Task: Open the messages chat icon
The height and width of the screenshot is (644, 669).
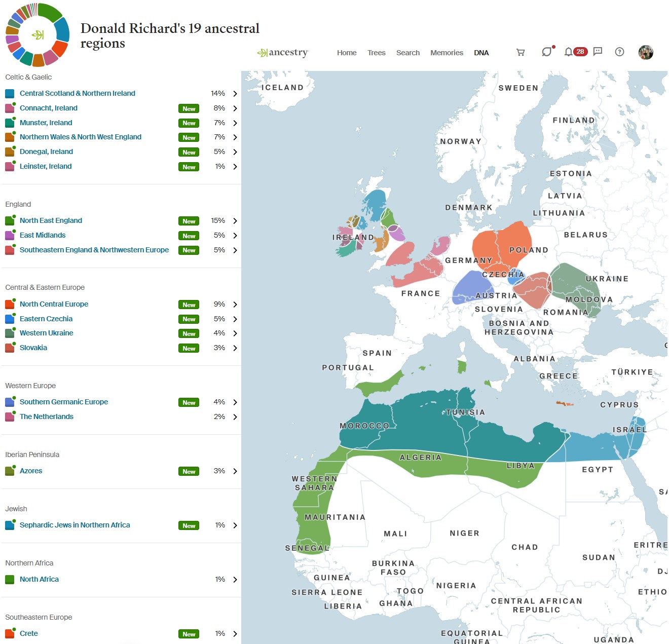Action: [598, 52]
